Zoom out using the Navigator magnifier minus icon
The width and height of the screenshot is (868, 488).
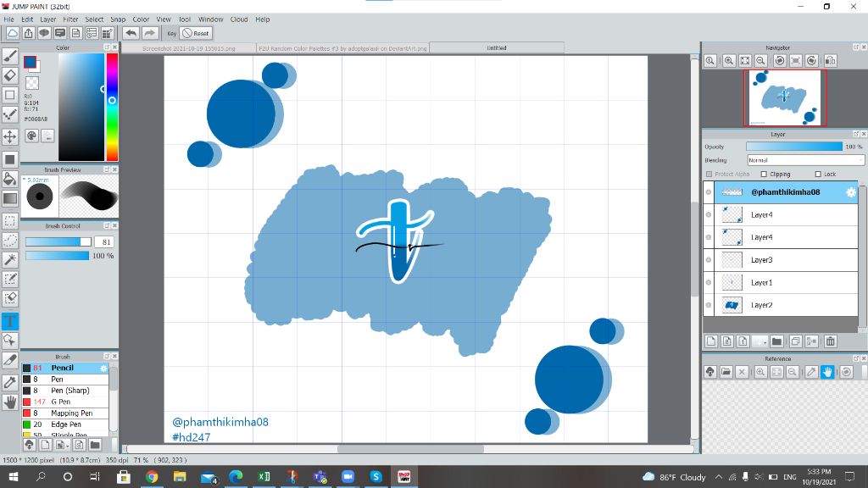760,61
